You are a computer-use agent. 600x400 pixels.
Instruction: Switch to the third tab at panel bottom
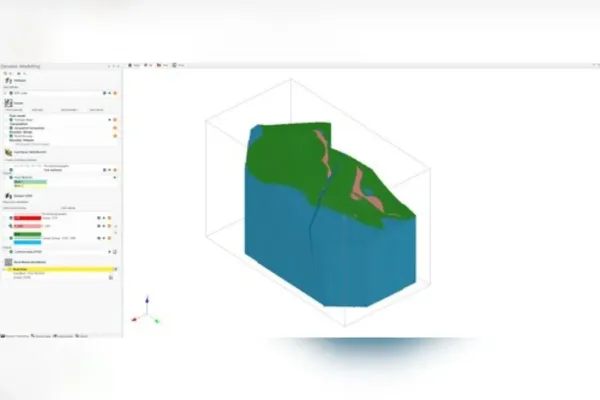63,336
